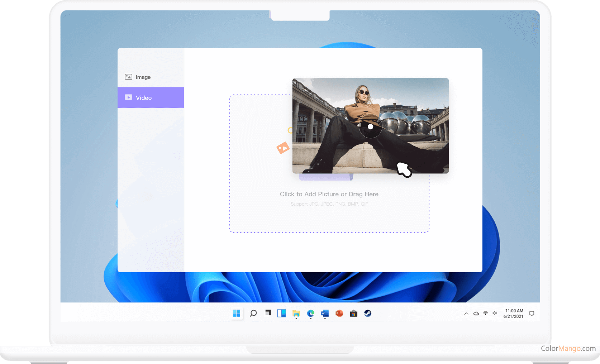
Task: Click the Image icon in sidebar
Action: pos(128,77)
